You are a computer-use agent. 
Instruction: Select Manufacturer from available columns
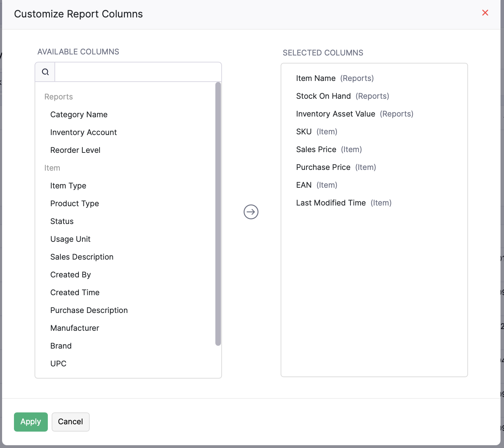click(75, 328)
